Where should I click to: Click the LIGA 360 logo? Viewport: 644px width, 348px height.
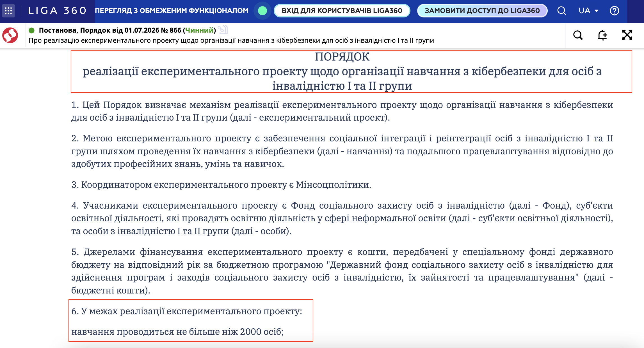coord(57,11)
